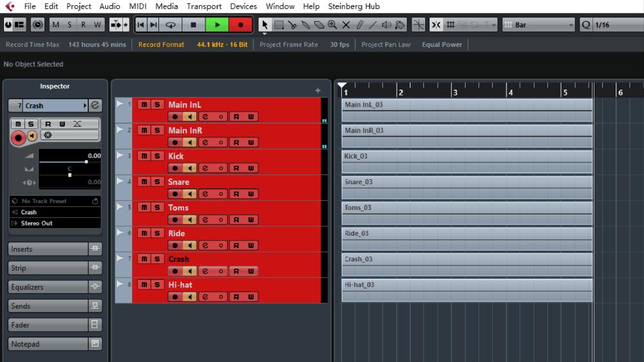Toggle record enable on Toms track
Image resolution: width=644 pixels, height=362 pixels.
pos(175,220)
